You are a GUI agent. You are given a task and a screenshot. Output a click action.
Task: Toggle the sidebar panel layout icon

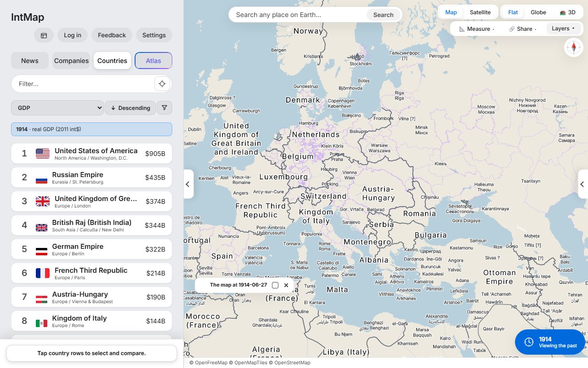(x=44, y=35)
